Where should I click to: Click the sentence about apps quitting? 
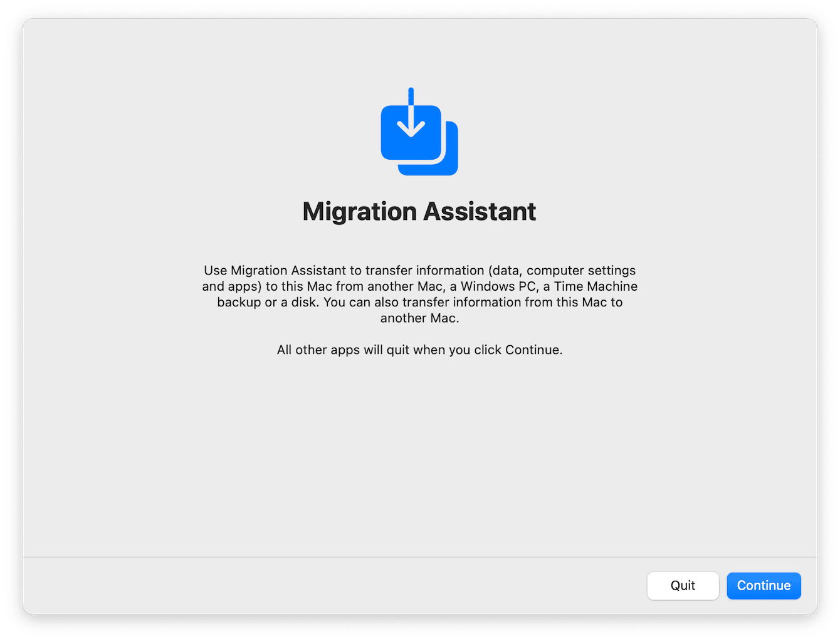point(420,350)
